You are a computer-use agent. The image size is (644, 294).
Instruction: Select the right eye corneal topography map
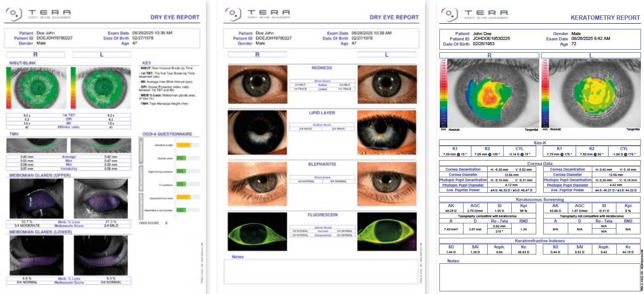click(x=492, y=93)
